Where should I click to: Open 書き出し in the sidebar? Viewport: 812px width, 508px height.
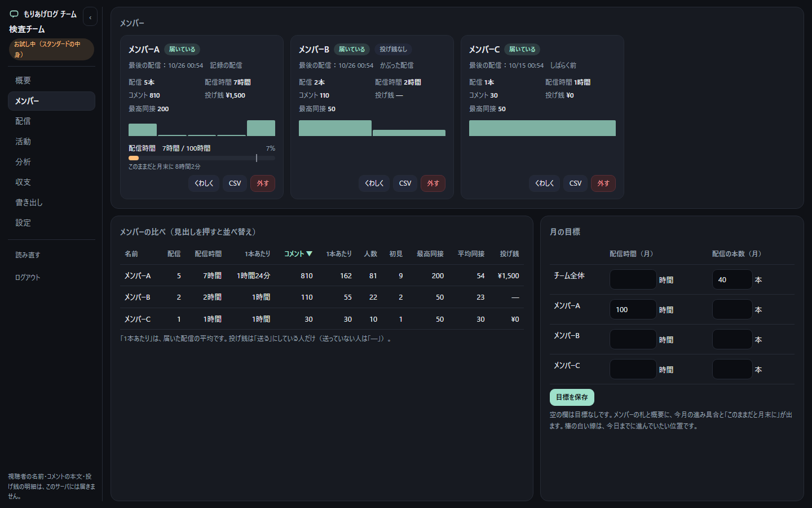pos(51,203)
